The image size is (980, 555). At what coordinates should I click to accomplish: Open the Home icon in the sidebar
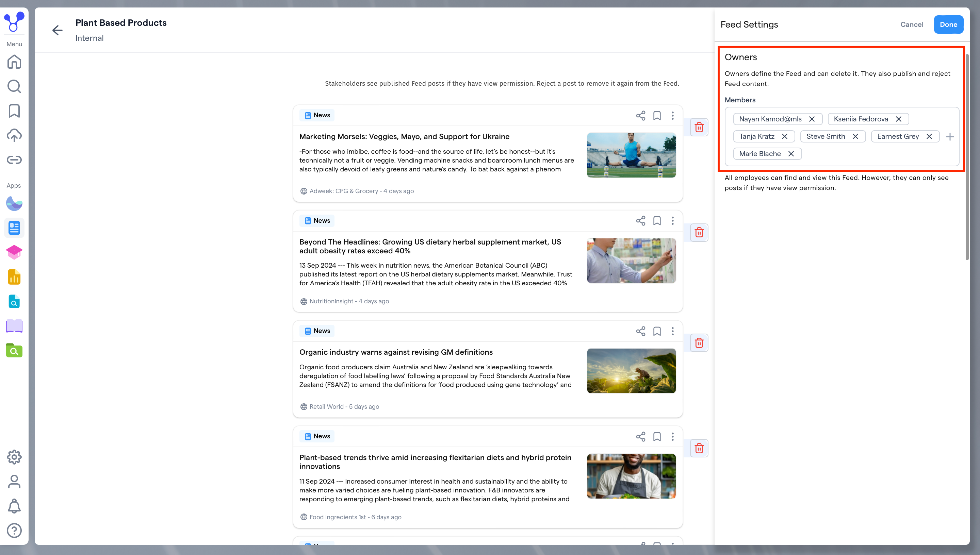point(14,62)
